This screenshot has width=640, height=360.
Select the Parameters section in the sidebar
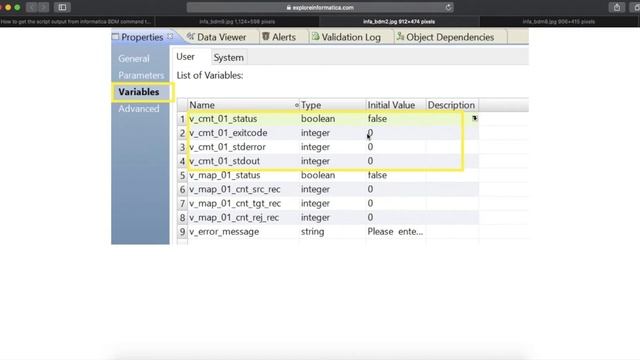[141, 76]
